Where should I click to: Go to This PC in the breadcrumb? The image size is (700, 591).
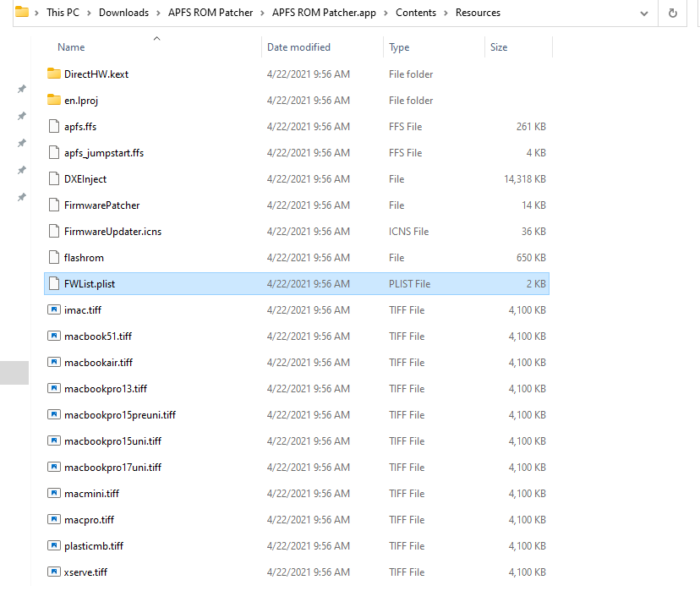pyautogui.click(x=63, y=13)
